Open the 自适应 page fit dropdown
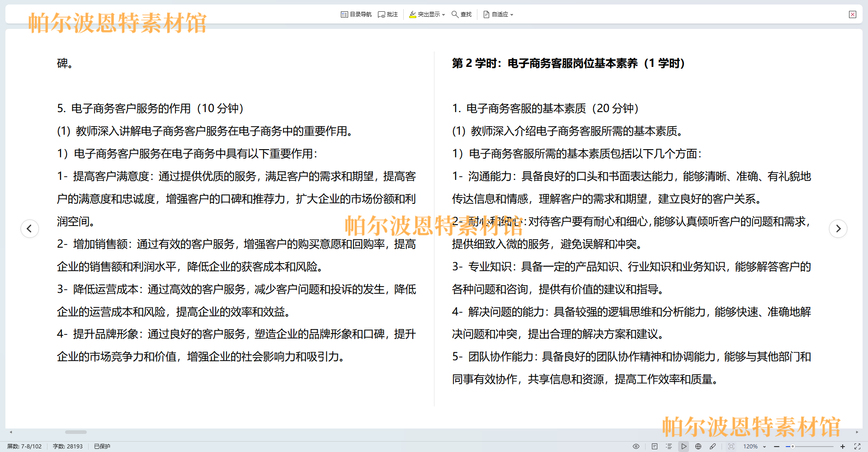The height and width of the screenshot is (452, 868). (x=498, y=14)
